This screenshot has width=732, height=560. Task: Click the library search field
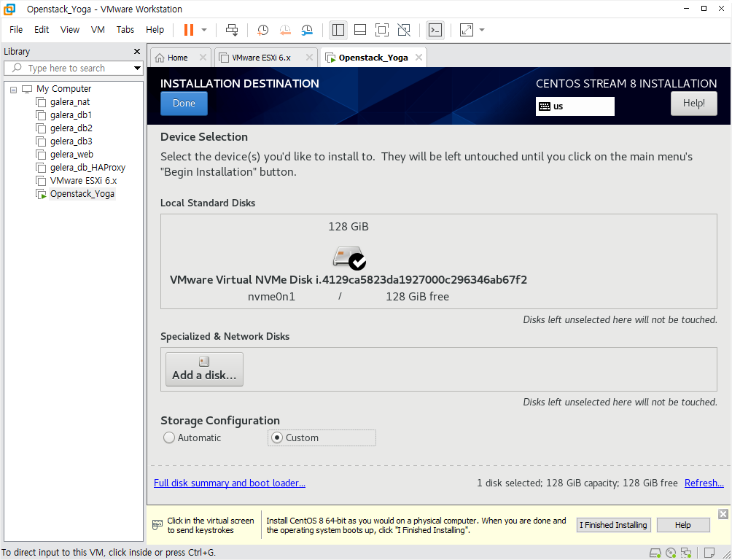(x=72, y=69)
